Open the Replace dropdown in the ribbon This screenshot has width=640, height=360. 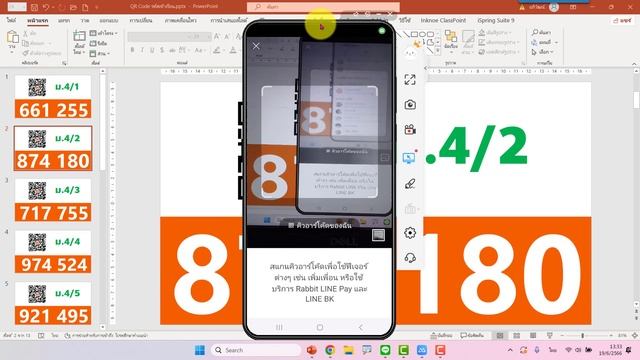tap(545, 42)
